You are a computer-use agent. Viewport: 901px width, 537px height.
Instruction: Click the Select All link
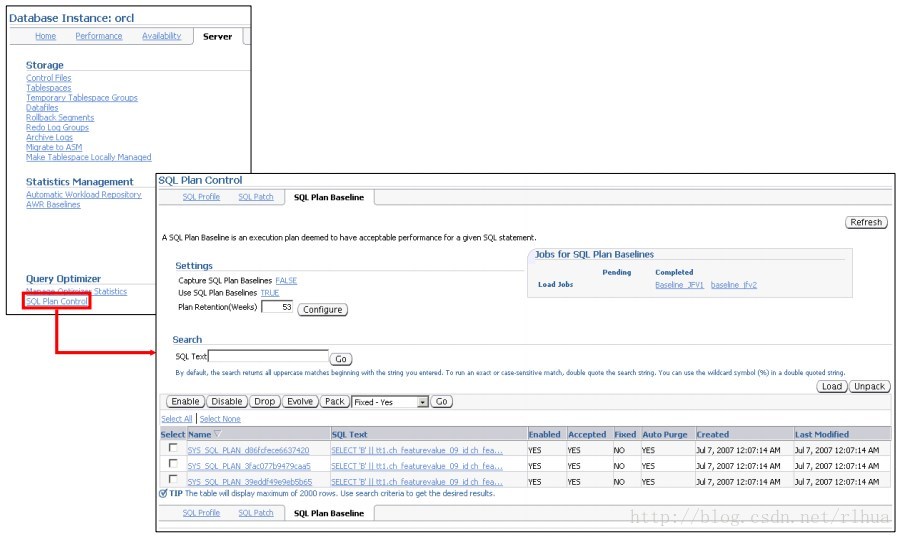(x=176, y=419)
